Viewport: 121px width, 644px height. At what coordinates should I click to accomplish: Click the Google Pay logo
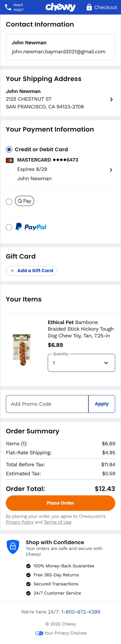tap(25, 201)
